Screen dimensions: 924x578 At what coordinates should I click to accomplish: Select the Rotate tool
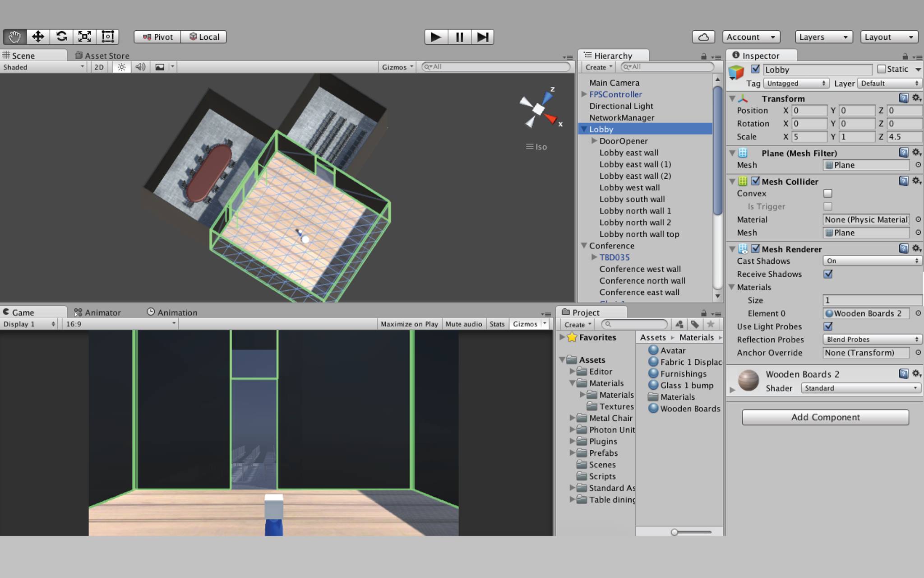[x=61, y=37]
